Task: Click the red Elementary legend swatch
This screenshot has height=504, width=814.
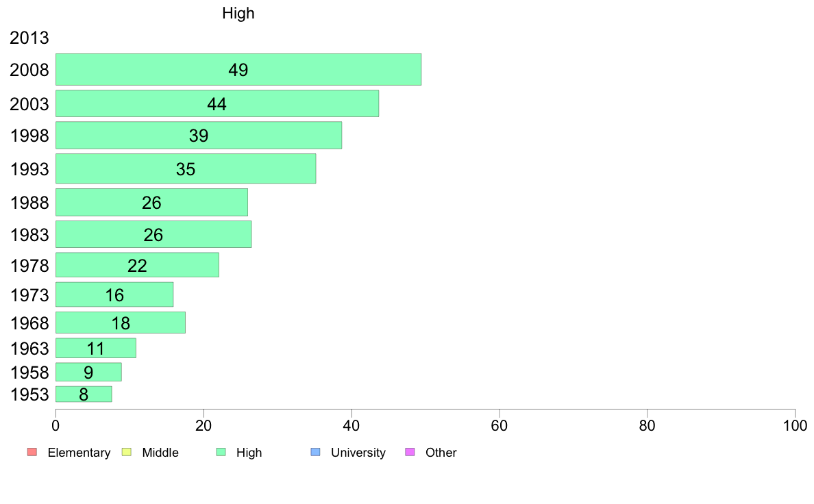Action: [x=32, y=452]
